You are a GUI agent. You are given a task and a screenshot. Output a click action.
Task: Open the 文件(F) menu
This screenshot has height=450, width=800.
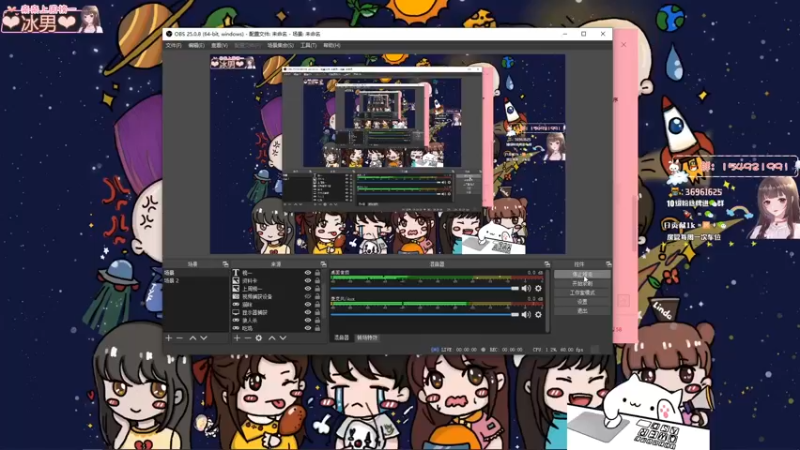coord(173,45)
